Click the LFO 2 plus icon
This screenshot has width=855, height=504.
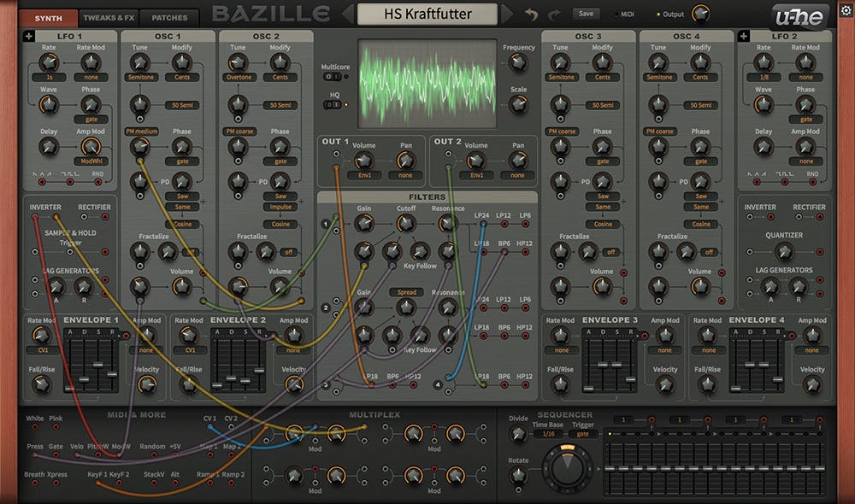pyautogui.click(x=743, y=36)
